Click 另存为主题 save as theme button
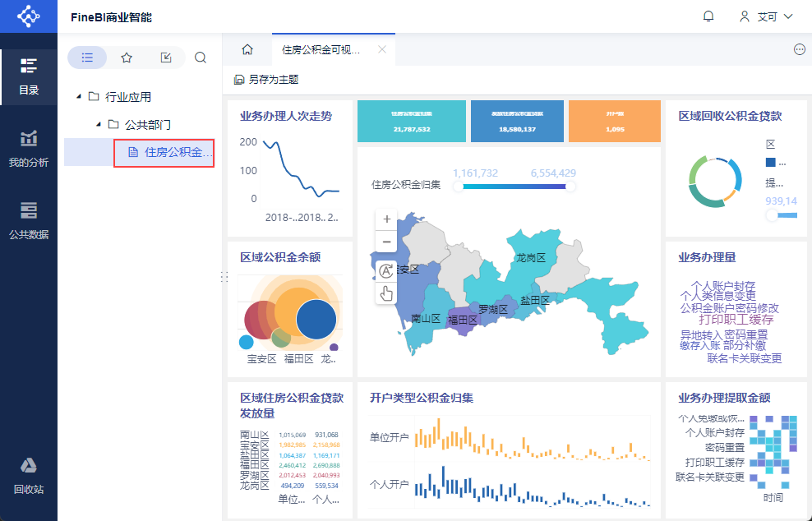This screenshot has width=812, height=521. coord(266,80)
